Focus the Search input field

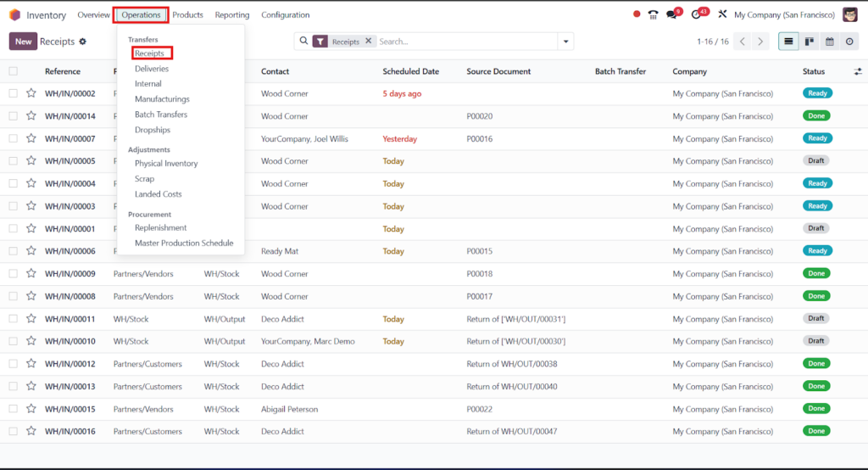coord(466,42)
